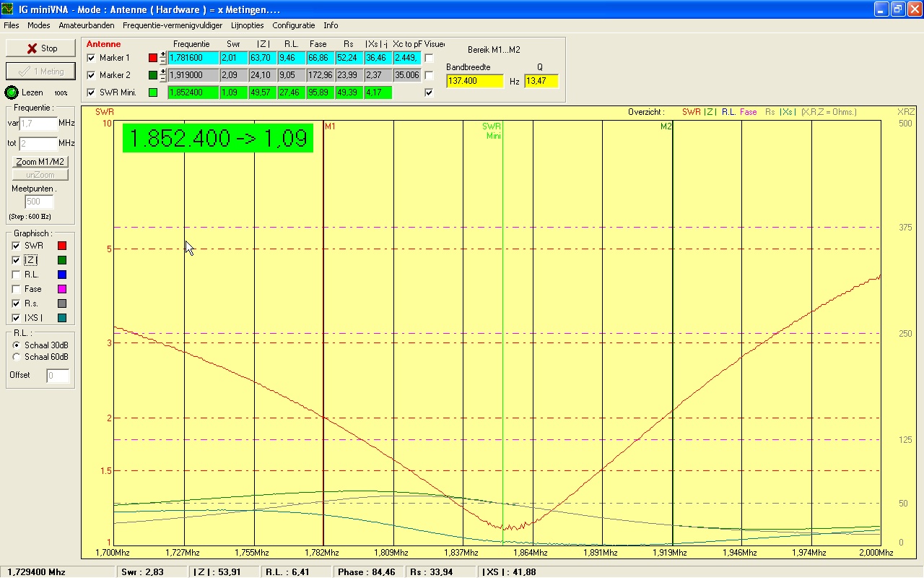Open the Files menu
924x578 pixels.
[12, 25]
